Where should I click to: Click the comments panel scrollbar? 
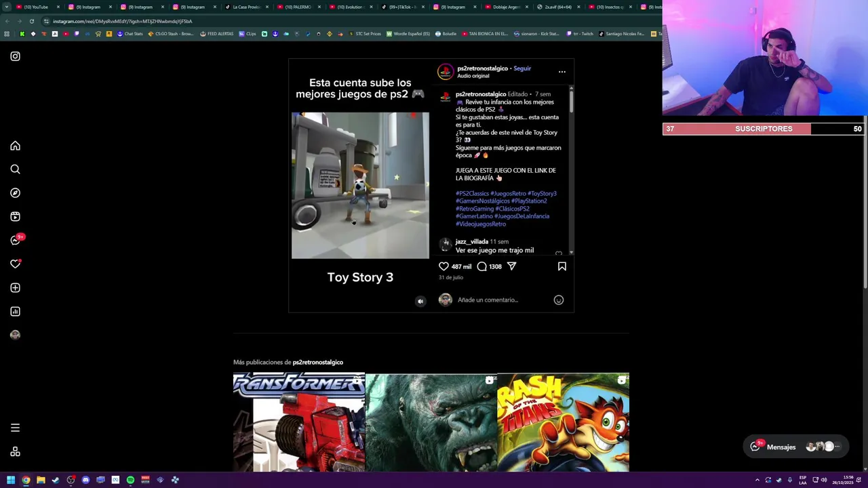click(x=571, y=102)
